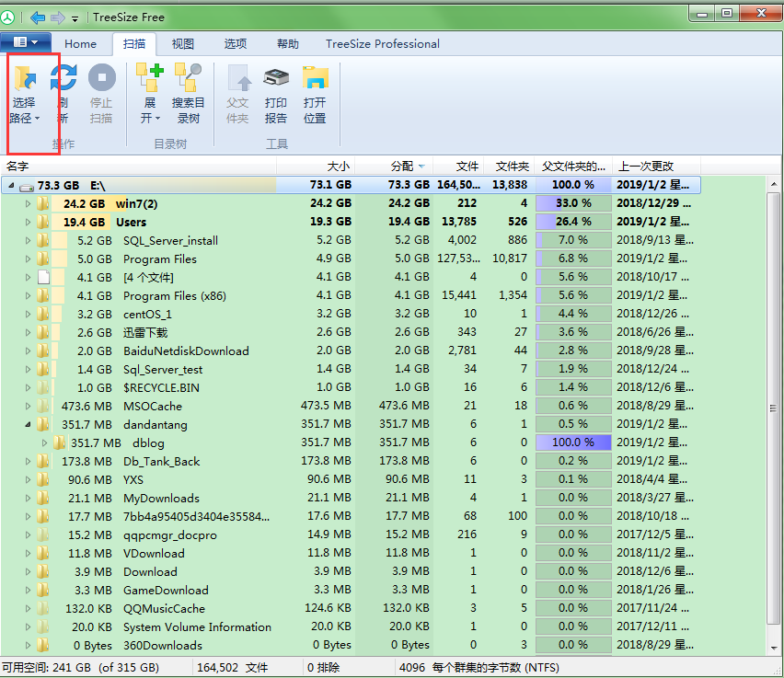
Task: Click the Refresh (刷新) scan icon
Action: 63,94
